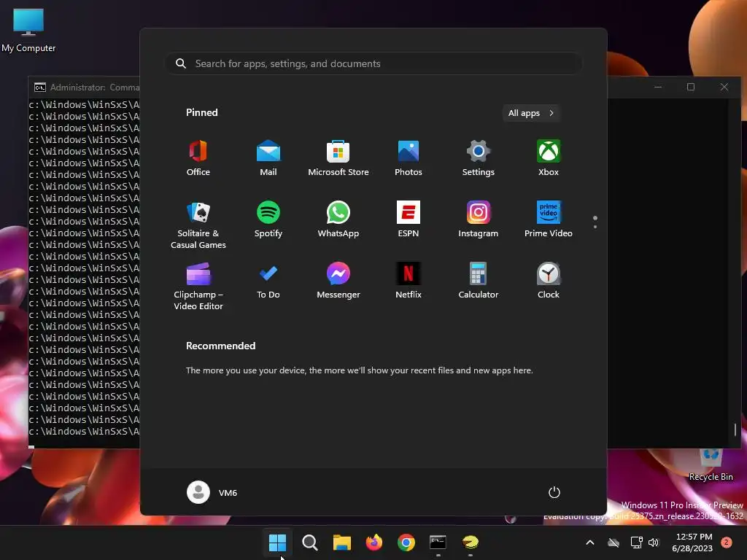Viewport: 747px width, 560px height.
Task: Open the Calculator app
Action: 479,281
